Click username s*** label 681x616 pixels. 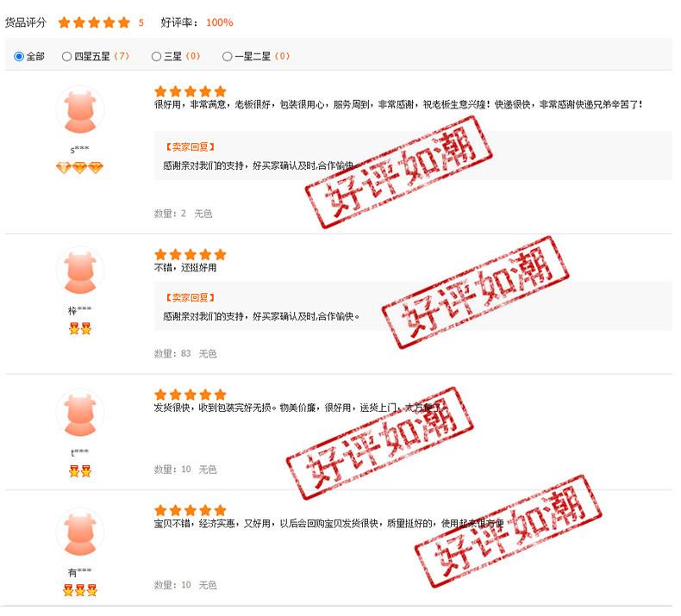(79, 150)
